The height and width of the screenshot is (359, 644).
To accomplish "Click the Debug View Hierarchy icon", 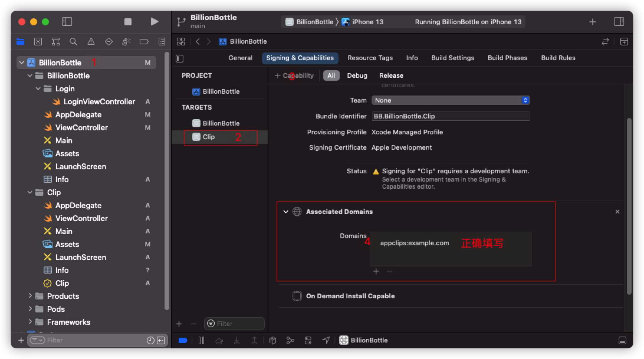I will pos(273,340).
